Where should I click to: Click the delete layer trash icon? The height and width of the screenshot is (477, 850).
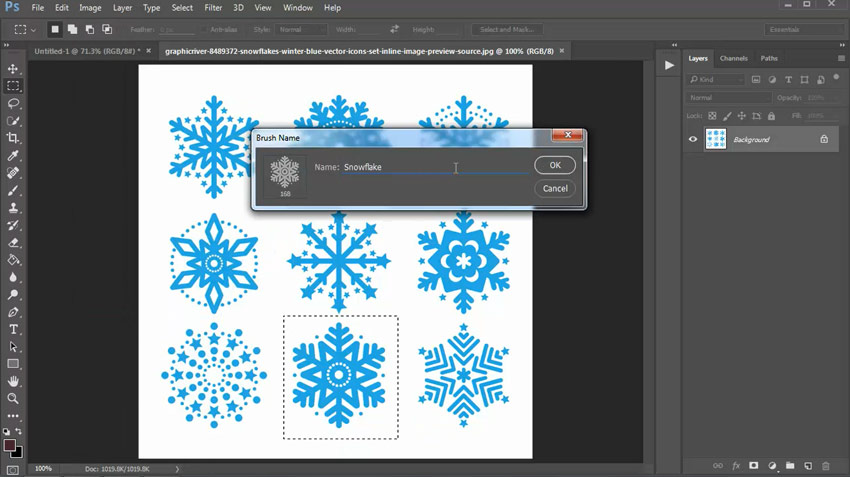pyautogui.click(x=825, y=466)
